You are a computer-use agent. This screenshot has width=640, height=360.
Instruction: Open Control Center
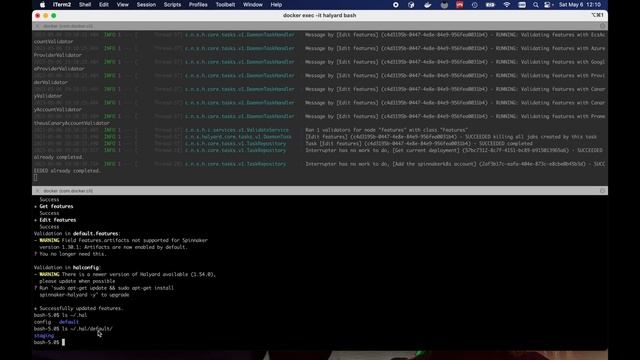point(547,5)
